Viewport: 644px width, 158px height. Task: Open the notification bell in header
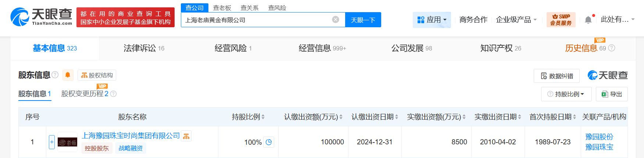588,20
